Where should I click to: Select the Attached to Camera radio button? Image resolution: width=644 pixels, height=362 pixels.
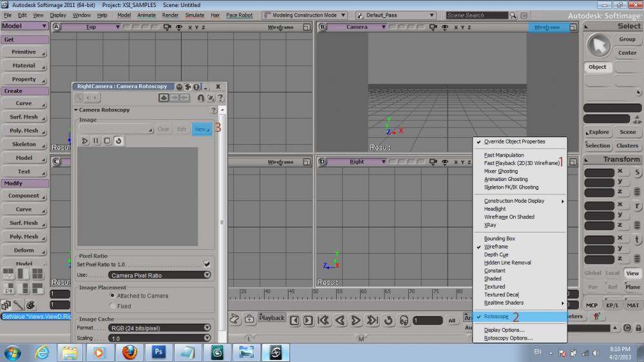112,296
